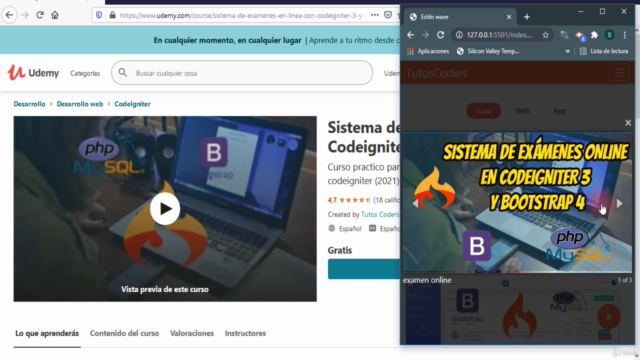Bookmark this page with the star icon
The width and height of the screenshot is (640, 360).
click(546, 35)
